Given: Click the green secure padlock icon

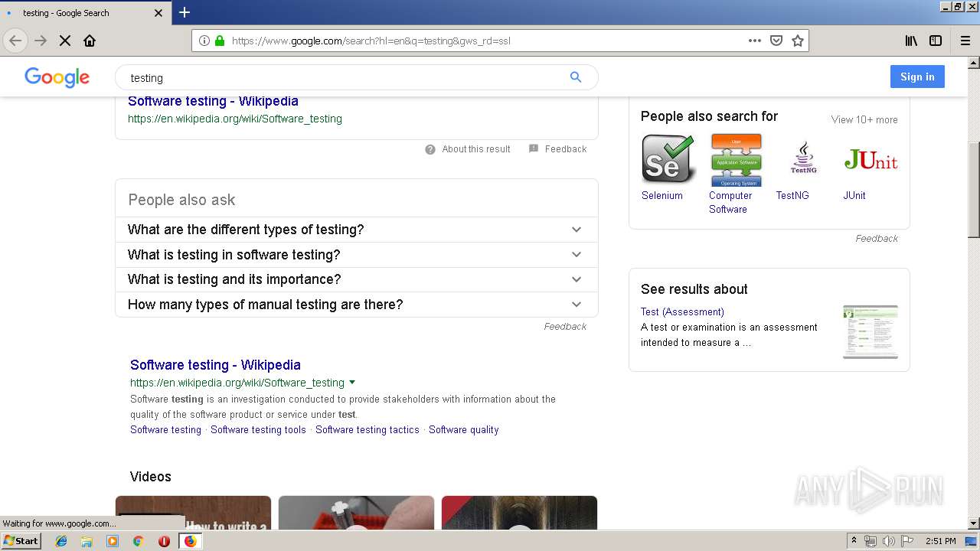Looking at the screenshot, I should point(220,41).
